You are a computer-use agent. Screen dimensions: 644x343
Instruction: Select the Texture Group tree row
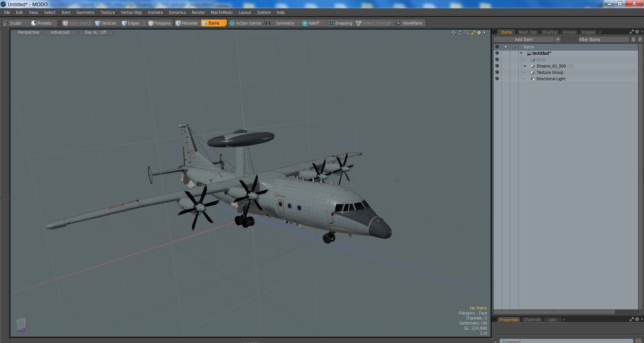click(566, 72)
